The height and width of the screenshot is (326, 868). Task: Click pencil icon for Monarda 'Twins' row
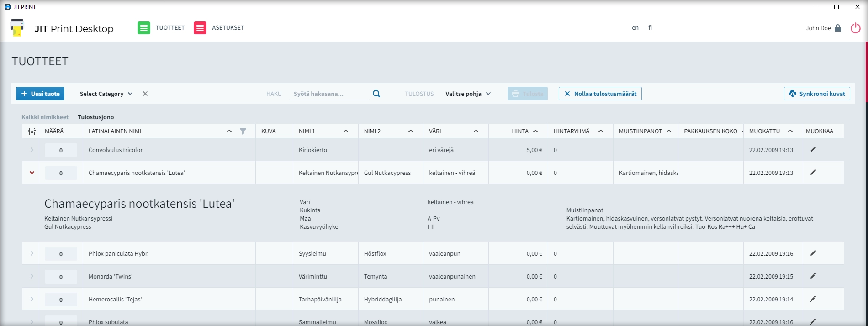click(813, 276)
